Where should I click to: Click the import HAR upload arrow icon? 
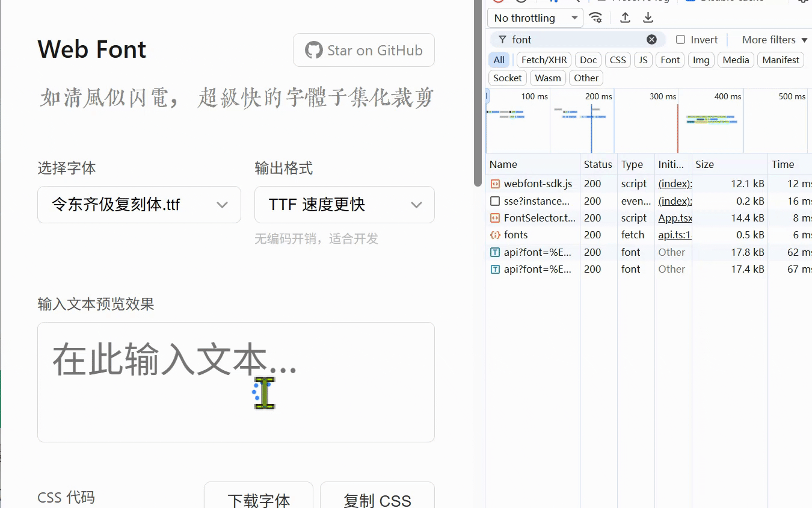click(x=625, y=17)
